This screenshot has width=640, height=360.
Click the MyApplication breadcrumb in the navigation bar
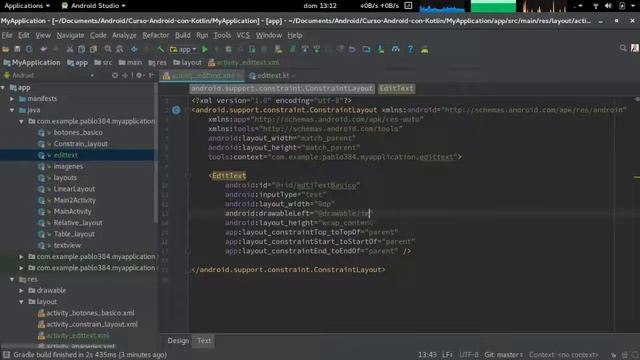coord(32,62)
